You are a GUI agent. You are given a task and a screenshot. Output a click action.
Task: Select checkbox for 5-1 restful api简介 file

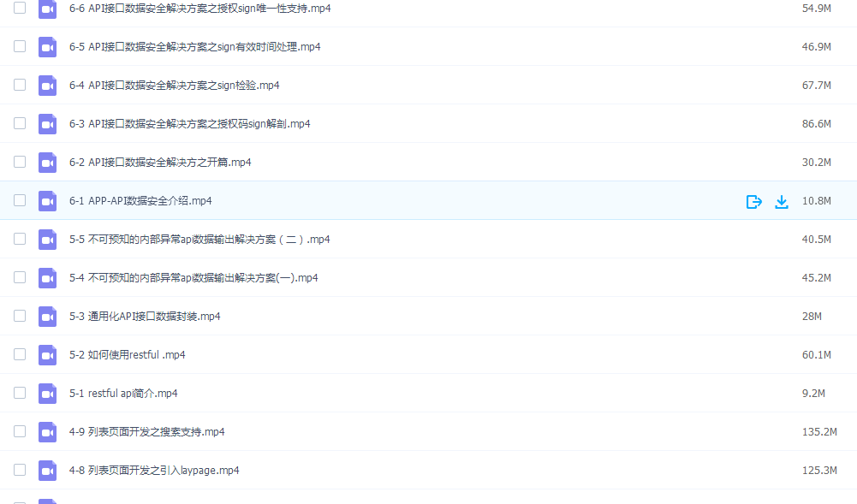(x=20, y=393)
